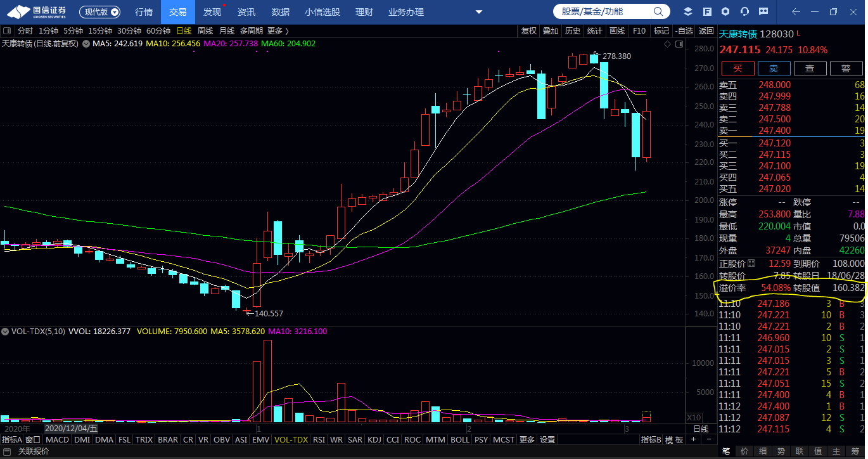Open 设置 indicator settings

(547, 439)
